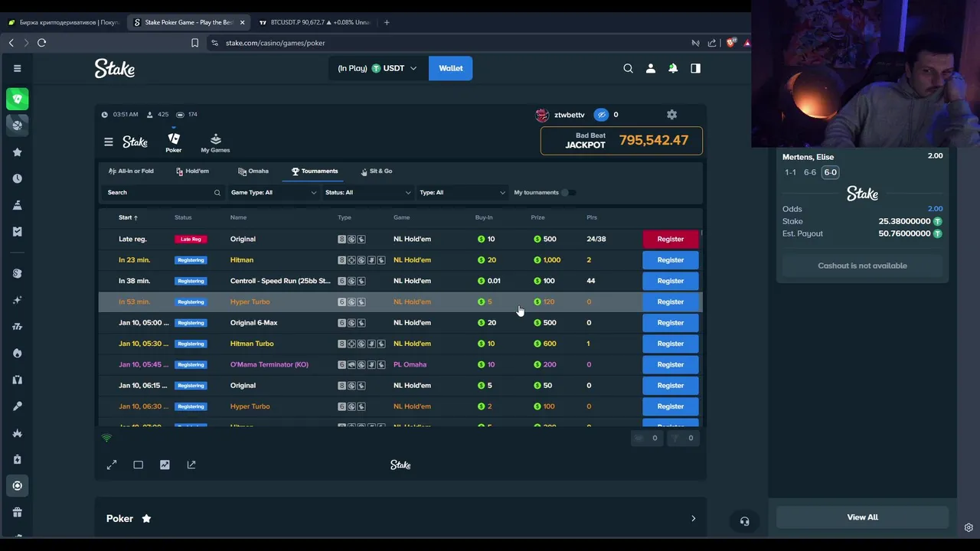Open the USDT currency balance dropdown
The height and width of the screenshot is (551, 980).
(377, 68)
